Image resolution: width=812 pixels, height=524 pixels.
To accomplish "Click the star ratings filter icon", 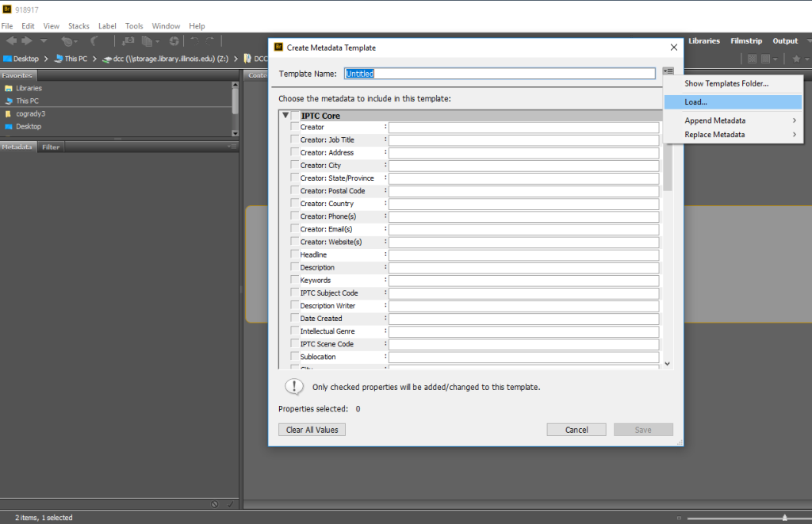I will (796, 59).
